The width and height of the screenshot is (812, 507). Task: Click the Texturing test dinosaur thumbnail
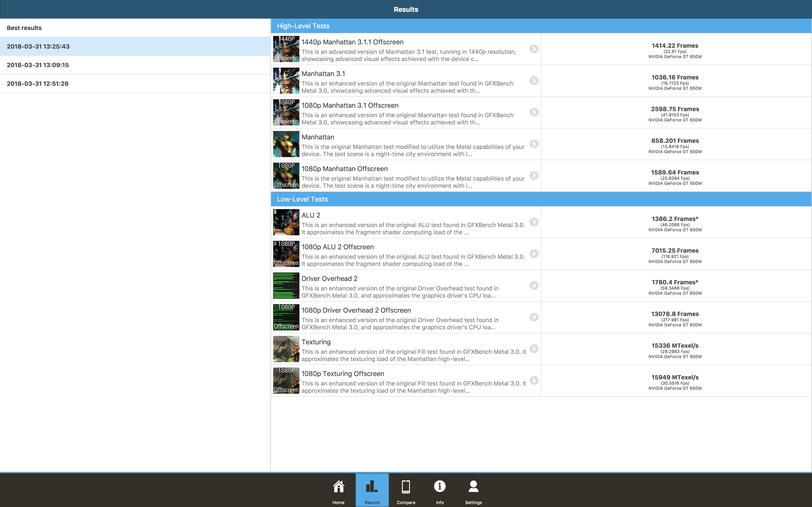(286, 349)
